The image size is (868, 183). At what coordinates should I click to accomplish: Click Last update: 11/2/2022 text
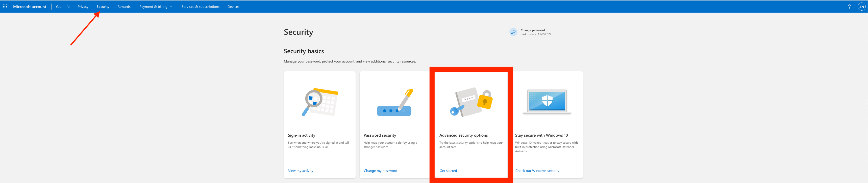point(536,34)
